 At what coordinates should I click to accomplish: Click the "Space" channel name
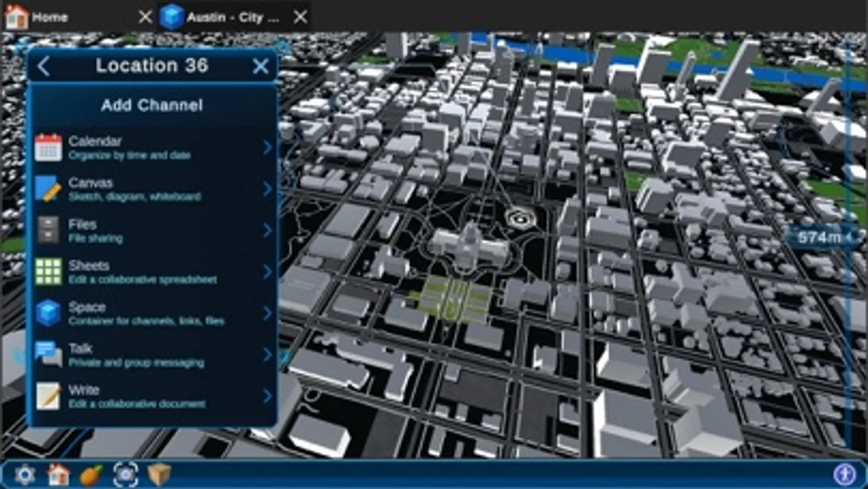point(87,307)
